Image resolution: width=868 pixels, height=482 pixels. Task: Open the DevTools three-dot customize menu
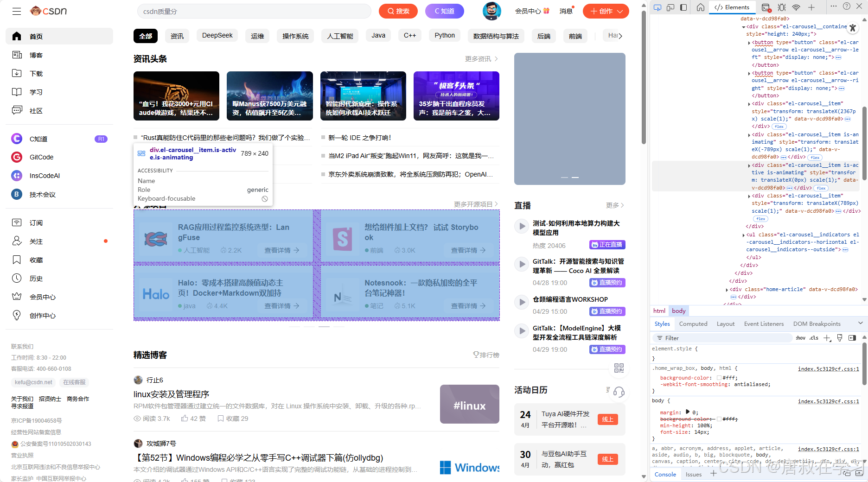pos(834,6)
